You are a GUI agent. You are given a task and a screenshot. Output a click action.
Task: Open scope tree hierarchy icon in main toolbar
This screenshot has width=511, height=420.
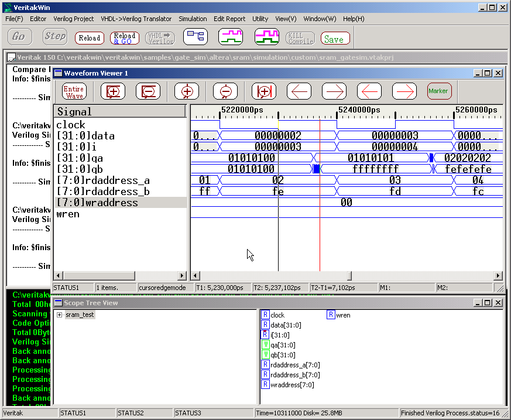[x=196, y=37]
